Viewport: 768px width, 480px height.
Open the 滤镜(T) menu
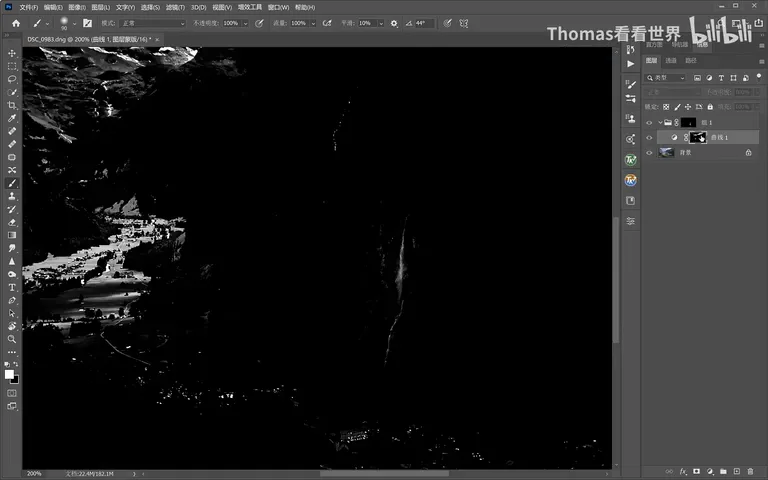pos(175,7)
